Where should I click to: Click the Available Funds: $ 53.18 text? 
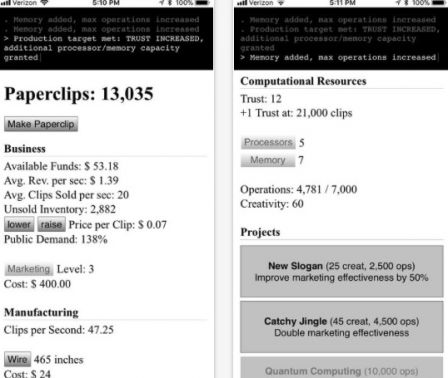point(61,166)
